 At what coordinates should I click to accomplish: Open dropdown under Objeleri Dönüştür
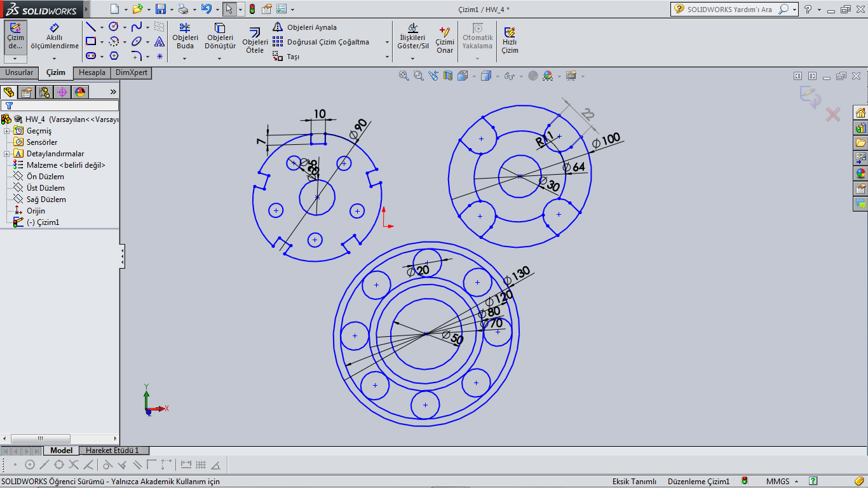220,58
